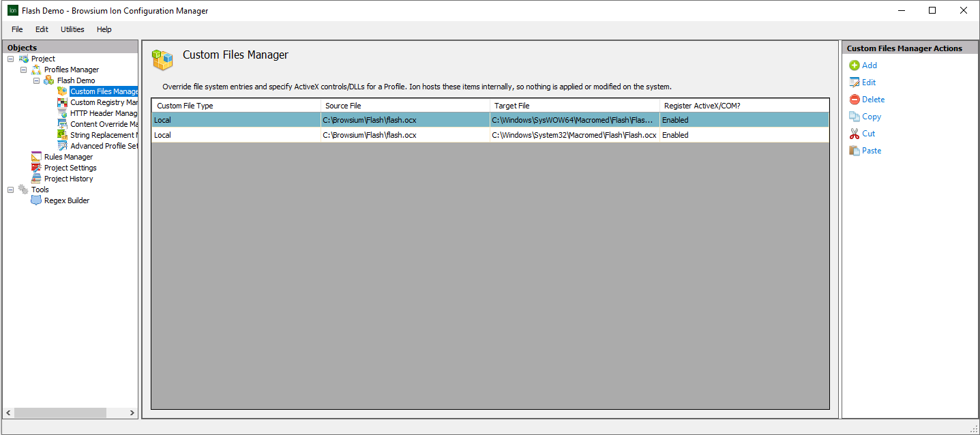This screenshot has width=980, height=435.
Task: Click the Ion app icon in title bar
Action: [x=12, y=11]
